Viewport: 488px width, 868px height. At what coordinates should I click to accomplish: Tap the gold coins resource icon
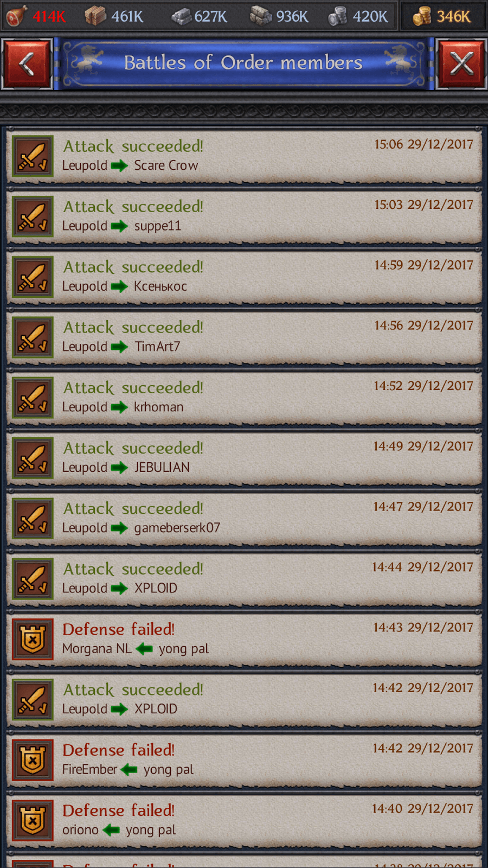422,16
